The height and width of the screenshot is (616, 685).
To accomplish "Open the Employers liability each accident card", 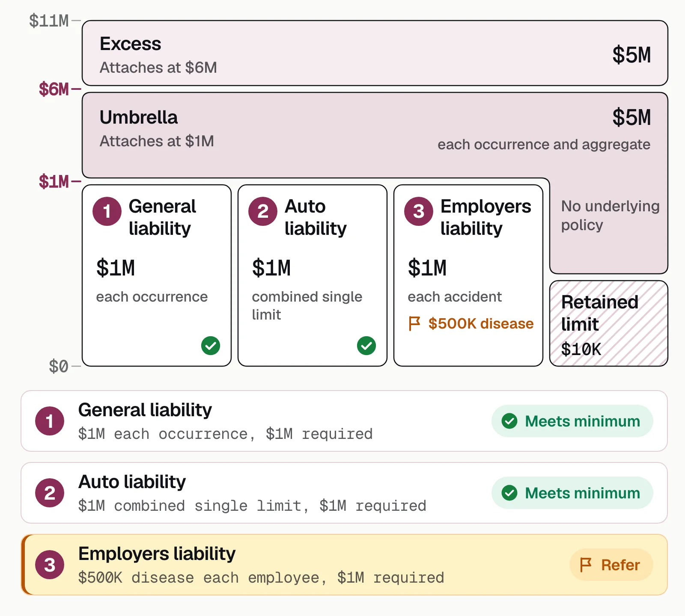I will [x=468, y=275].
